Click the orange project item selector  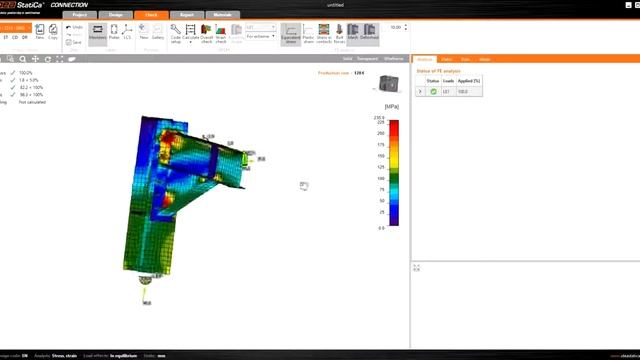[16, 28]
